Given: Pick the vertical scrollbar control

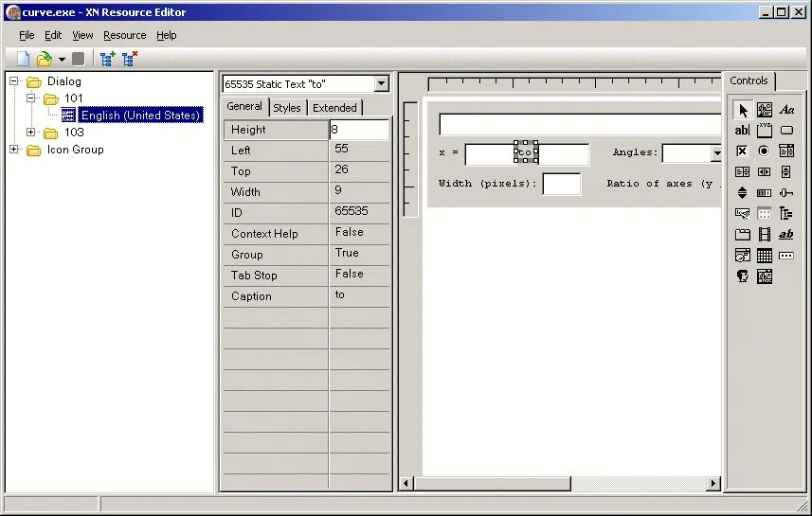Looking at the screenshot, I should tap(786, 171).
